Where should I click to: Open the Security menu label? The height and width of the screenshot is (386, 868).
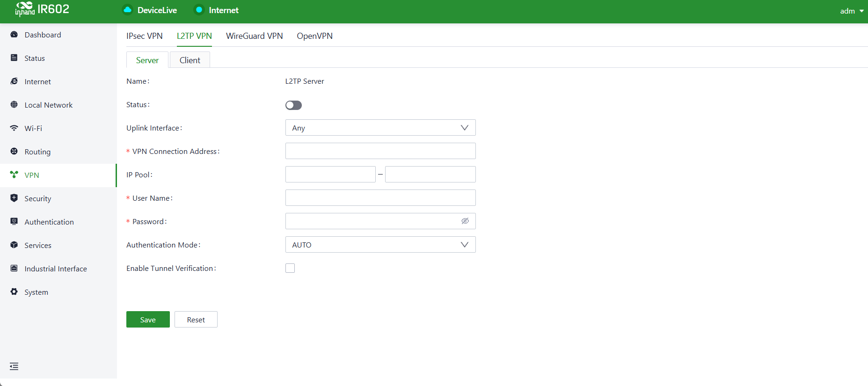click(38, 198)
